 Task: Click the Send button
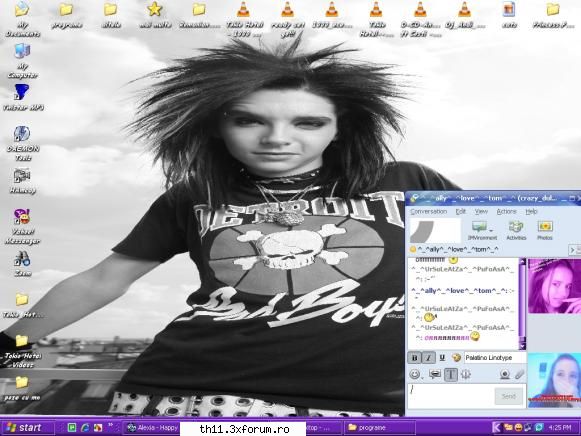508,396
